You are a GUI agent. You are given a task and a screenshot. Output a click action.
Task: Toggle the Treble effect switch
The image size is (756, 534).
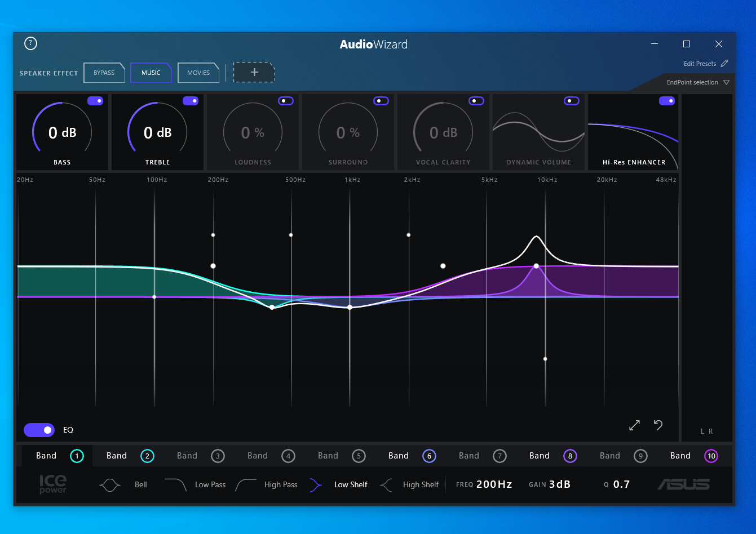pyautogui.click(x=191, y=101)
